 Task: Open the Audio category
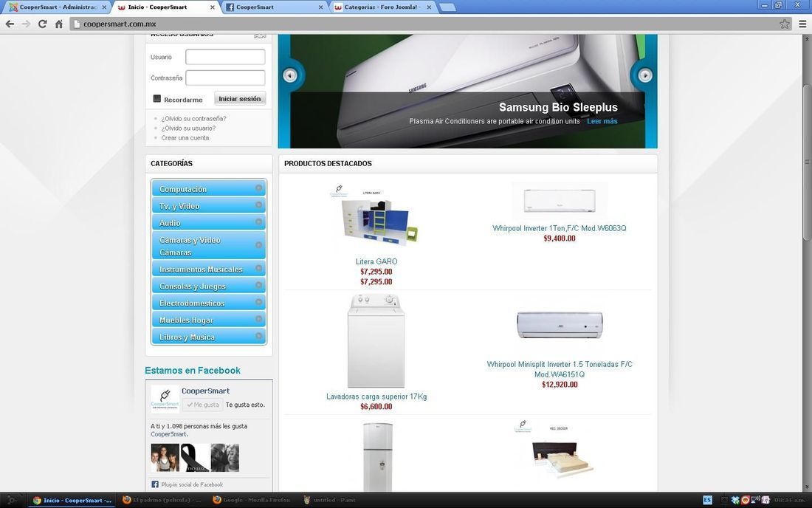[x=209, y=223]
